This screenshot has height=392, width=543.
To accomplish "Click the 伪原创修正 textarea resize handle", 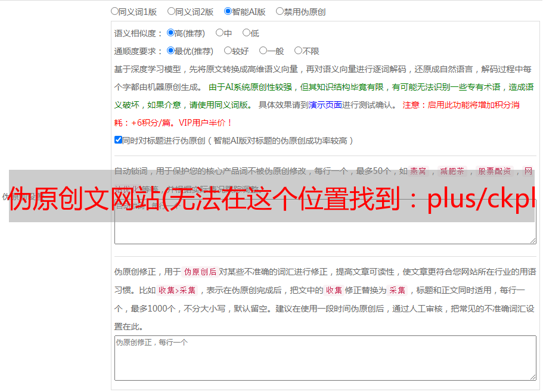I will (533, 377).
